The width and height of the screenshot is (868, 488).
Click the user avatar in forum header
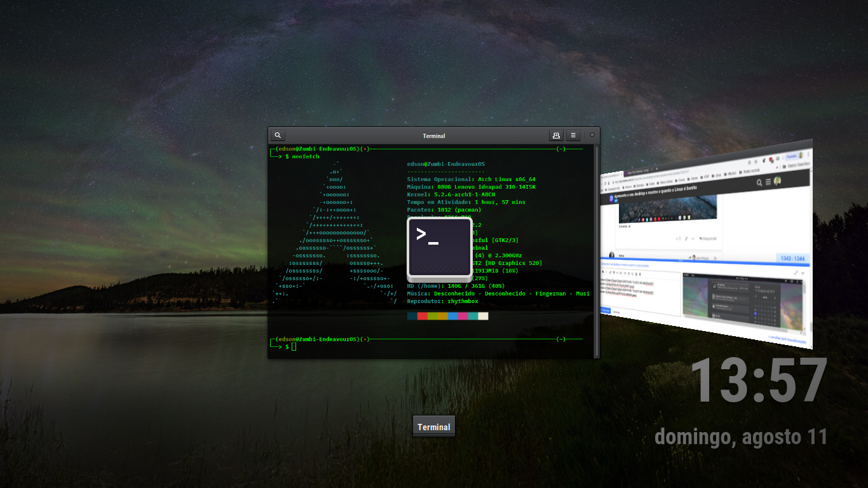[x=778, y=181]
